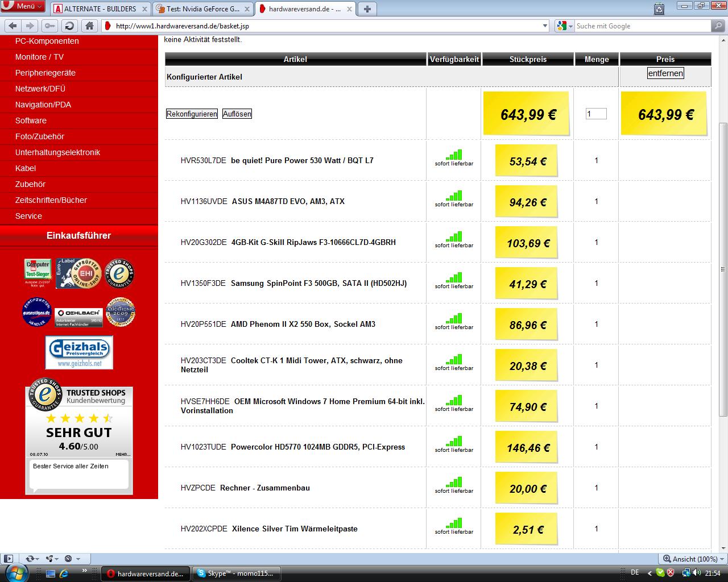This screenshot has height=582, width=728.
Task: Expand the quick launch overflow chevron
Action: (85, 570)
